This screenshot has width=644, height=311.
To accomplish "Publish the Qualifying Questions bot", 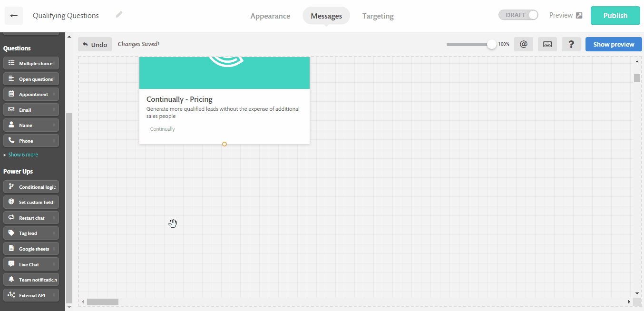I will (x=615, y=15).
